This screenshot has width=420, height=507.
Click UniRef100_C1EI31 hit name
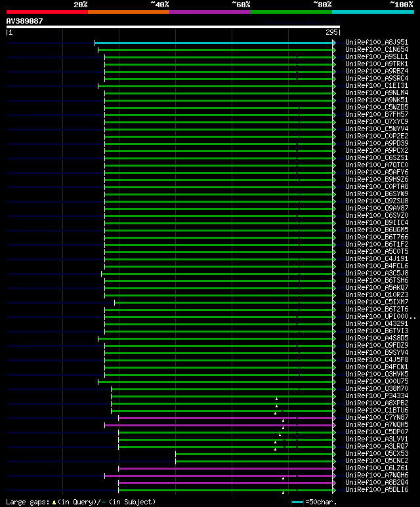[x=377, y=86]
